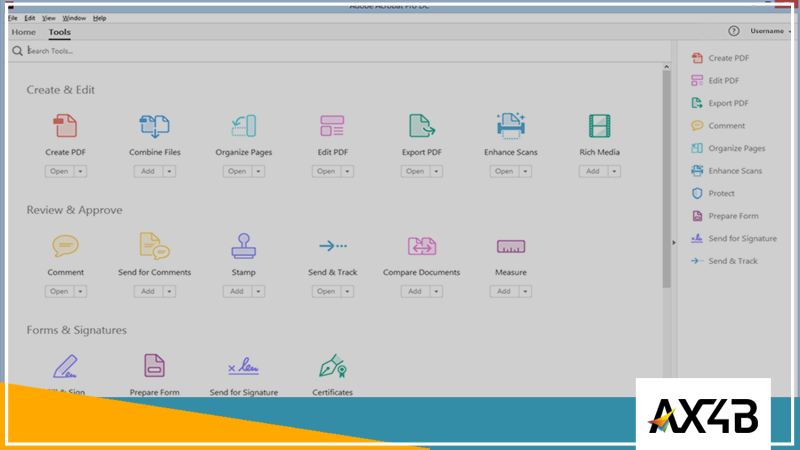800x450 pixels.
Task: Click Send & Track in right sidebar
Action: (x=724, y=261)
